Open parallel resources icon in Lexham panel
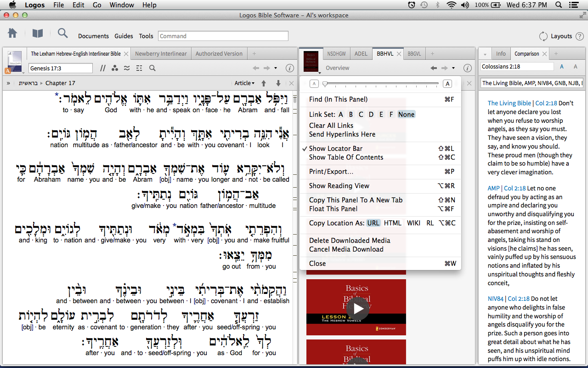 click(x=103, y=68)
